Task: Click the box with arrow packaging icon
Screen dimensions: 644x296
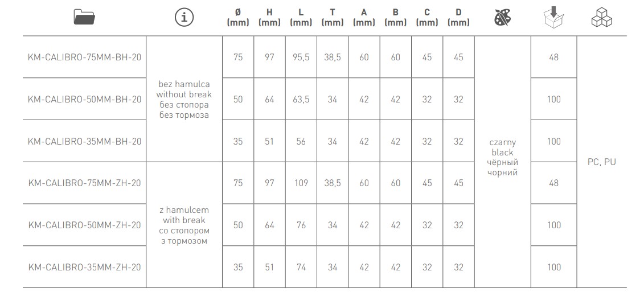Action: click(553, 18)
